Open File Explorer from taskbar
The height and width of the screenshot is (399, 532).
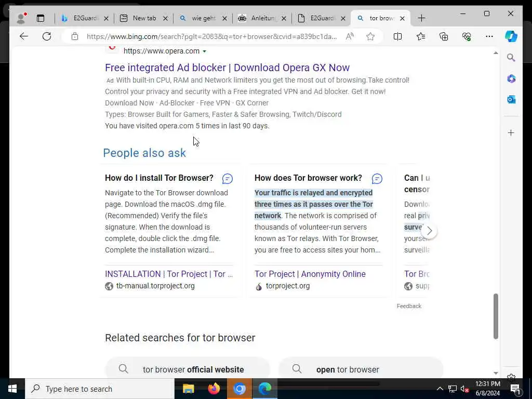(x=188, y=389)
